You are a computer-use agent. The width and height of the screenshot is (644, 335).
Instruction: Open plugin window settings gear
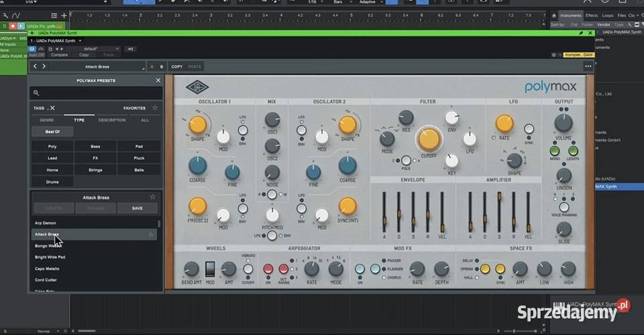click(553, 54)
